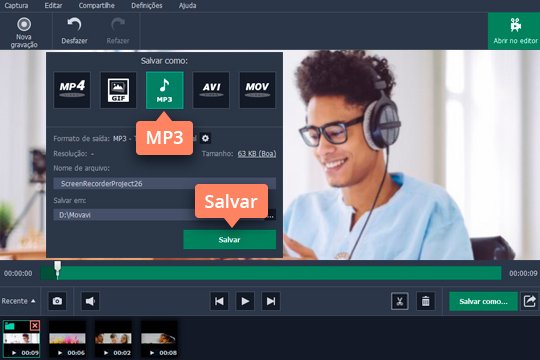The image size is (540, 360).
Task: Open folder of the 00:09 recording
Action: coord(9,326)
